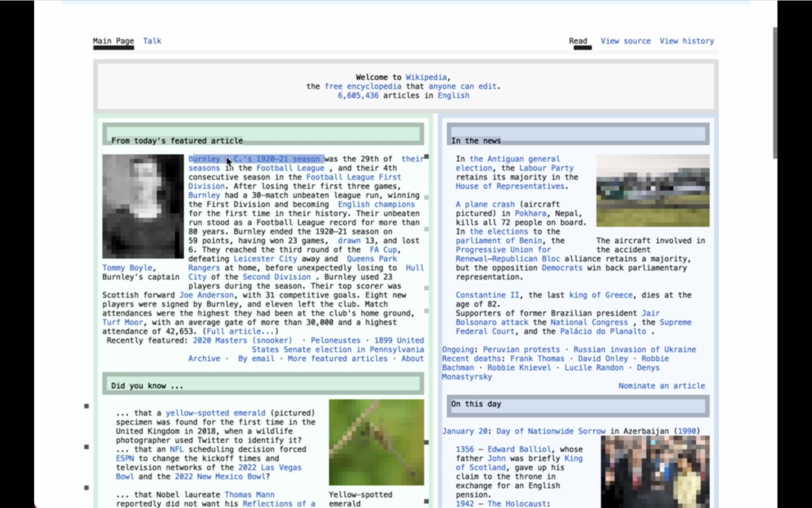Viewport: 812px width, 508px height.
Task: Open the Tommy Boyle caption link
Action: 127,268
